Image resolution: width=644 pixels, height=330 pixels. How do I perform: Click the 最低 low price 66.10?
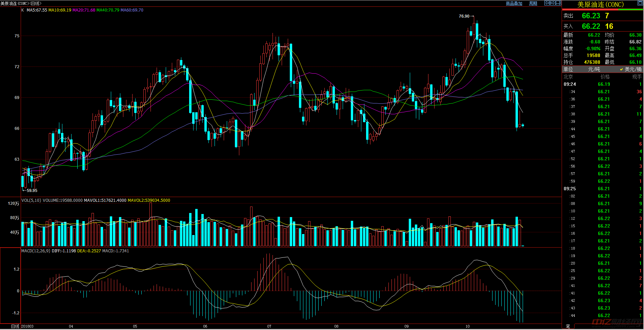coord(635,62)
